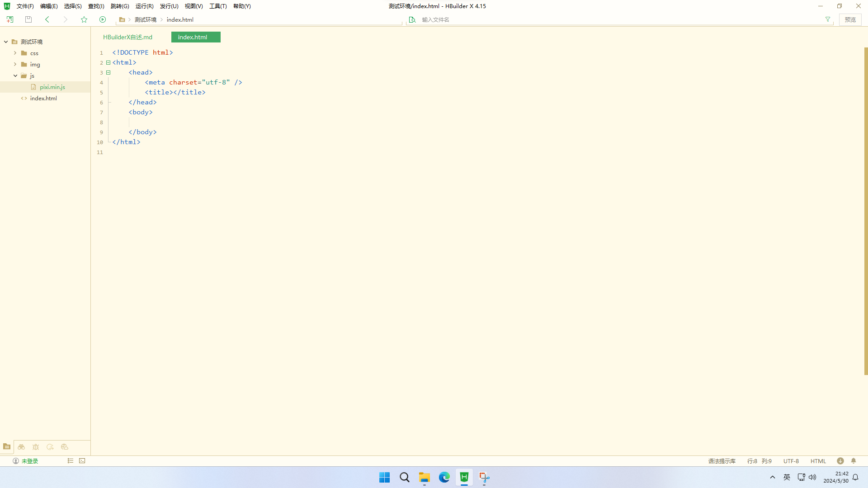Run the project with the green play icon
The width and height of the screenshot is (868, 488).
pos(103,19)
